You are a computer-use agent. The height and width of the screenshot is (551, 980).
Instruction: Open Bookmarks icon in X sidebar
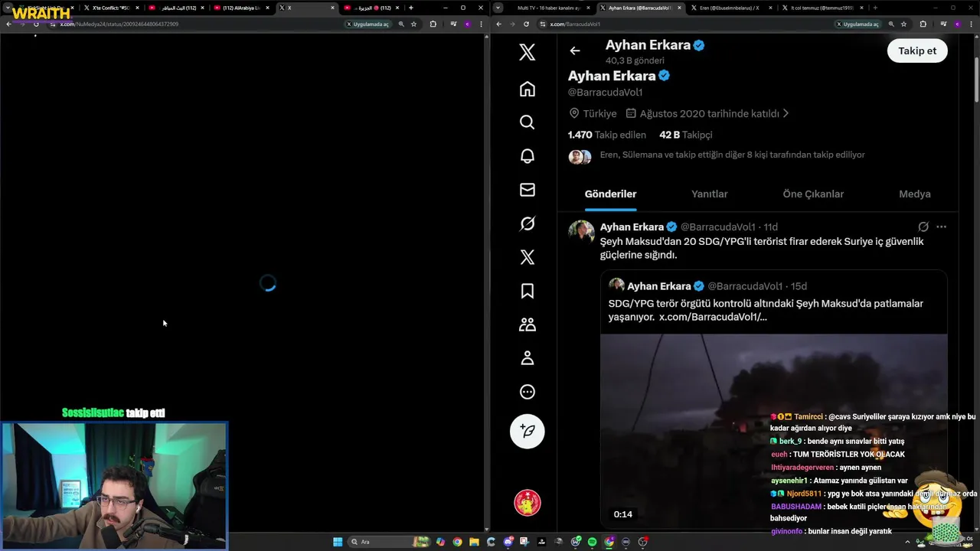click(527, 291)
